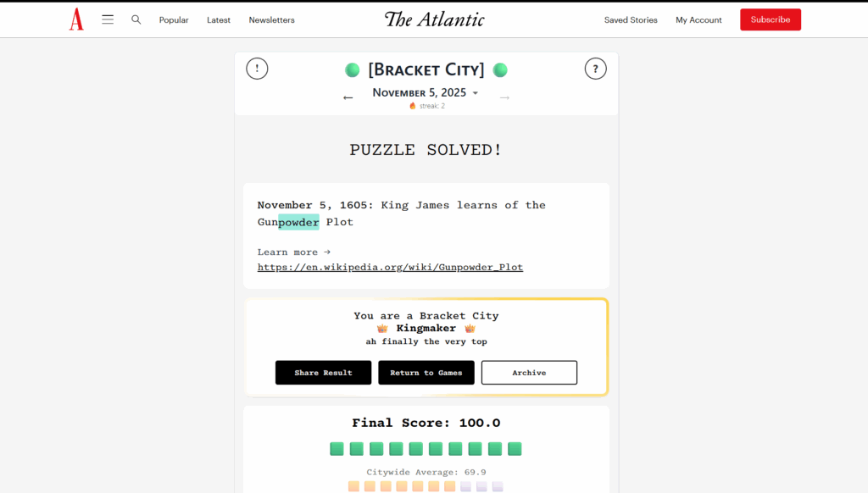Open the Newsletters menu item
The width and height of the screenshot is (868, 493).
pyautogui.click(x=271, y=19)
